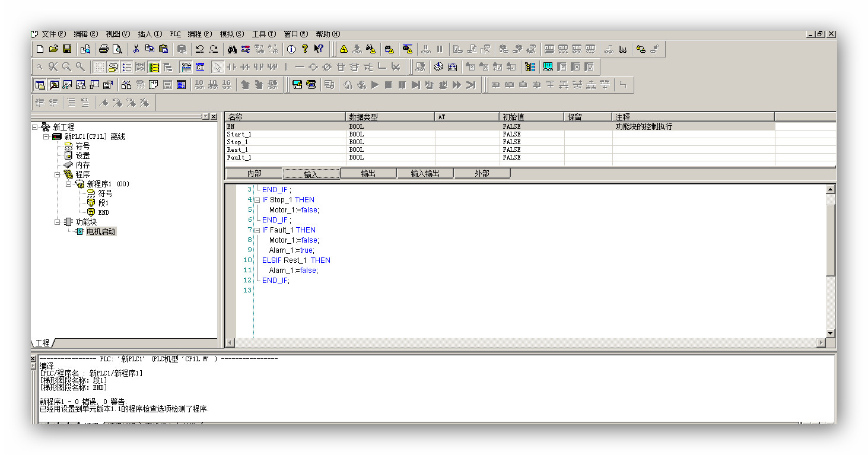Select the Start_1 variable row
Image resolution: width=868 pixels, height=455 pixels.
click(x=285, y=135)
